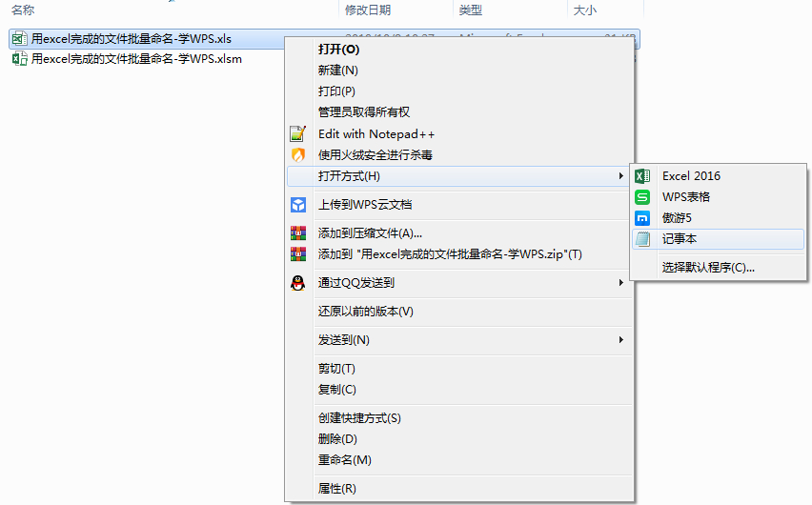
Task: Click the blue 傲游5 browser icon
Action: pyautogui.click(x=642, y=218)
